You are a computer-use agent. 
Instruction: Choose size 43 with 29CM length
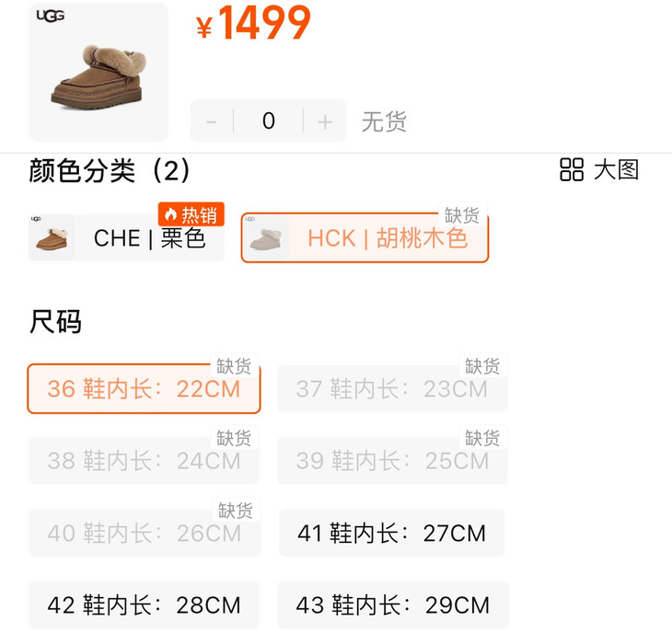(393, 605)
